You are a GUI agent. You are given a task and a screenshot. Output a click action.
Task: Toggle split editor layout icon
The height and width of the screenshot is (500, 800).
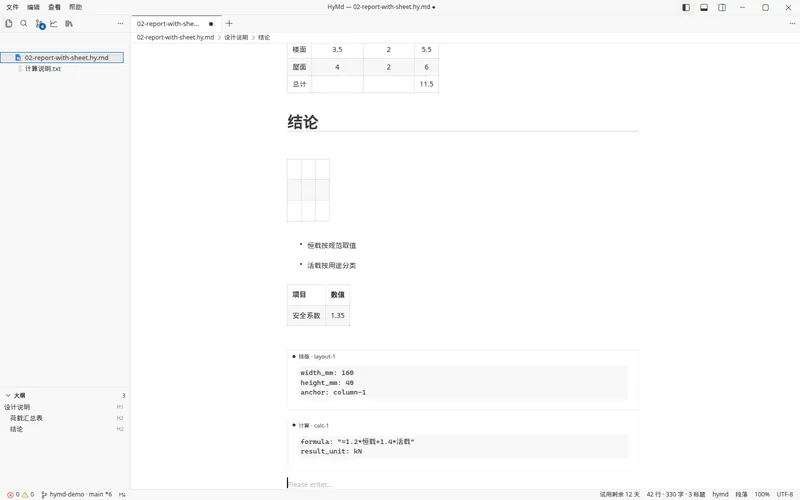(722, 7)
